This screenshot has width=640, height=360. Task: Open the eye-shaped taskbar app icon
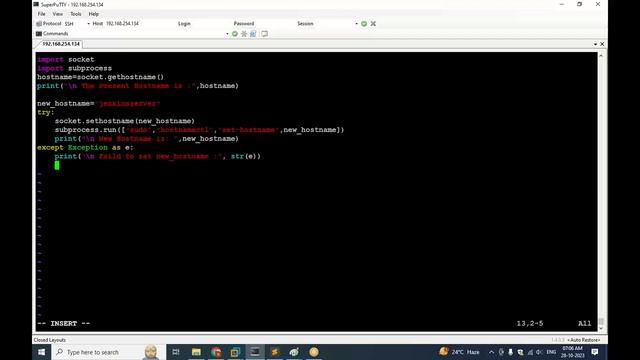tap(294, 352)
